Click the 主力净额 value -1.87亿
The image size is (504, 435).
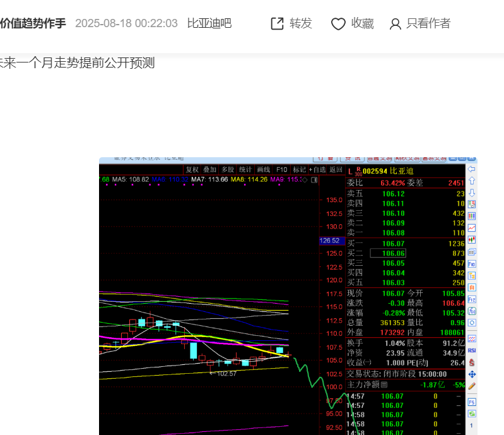click(433, 385)
